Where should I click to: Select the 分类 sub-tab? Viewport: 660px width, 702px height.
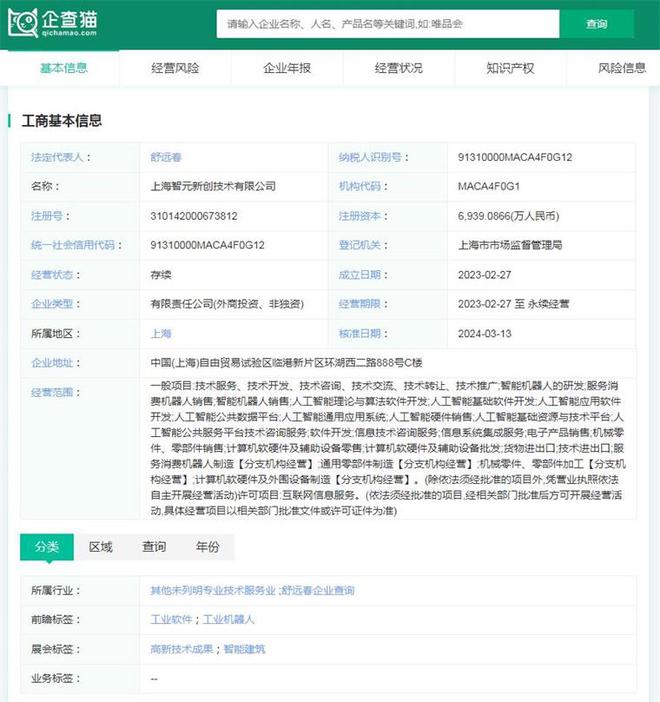tap(47, 547)
